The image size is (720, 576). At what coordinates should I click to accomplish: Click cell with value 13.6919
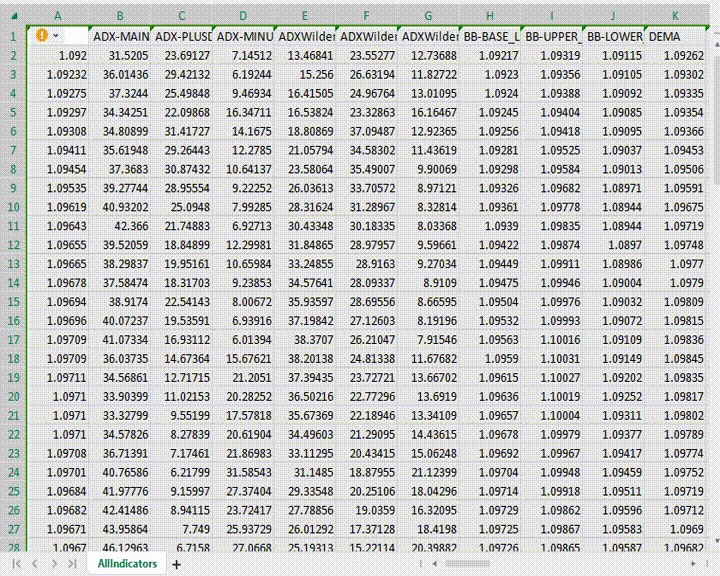coord(428,396)
